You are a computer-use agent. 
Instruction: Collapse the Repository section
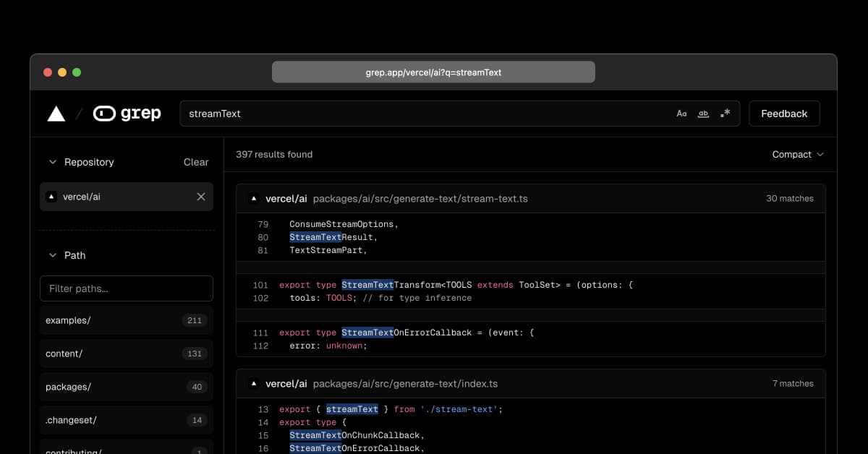pyautogui.click(x=52, y=163)
